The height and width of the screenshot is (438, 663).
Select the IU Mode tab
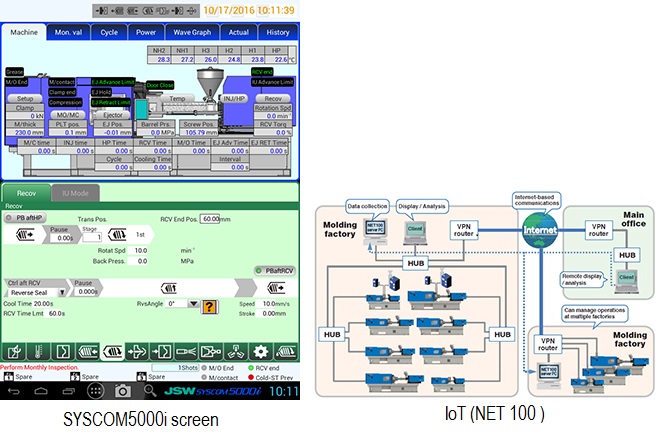[75, 193]
